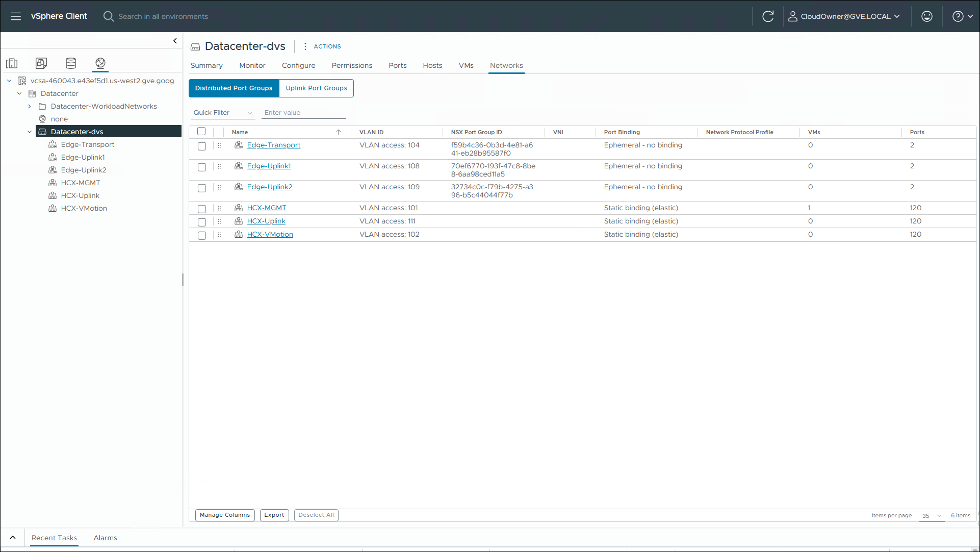
Task: Open the Quick Filter dropdown
Action: coord(223,113)
